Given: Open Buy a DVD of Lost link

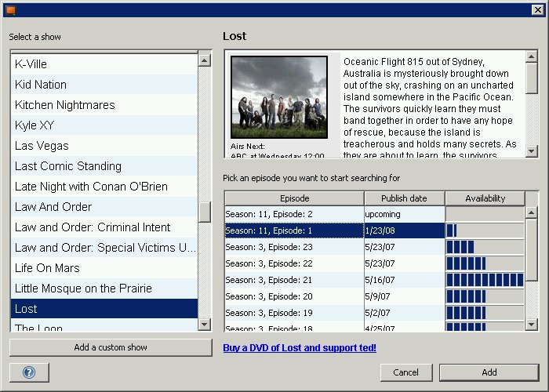Looking at the screenshot, I should (x=300, y=347).
